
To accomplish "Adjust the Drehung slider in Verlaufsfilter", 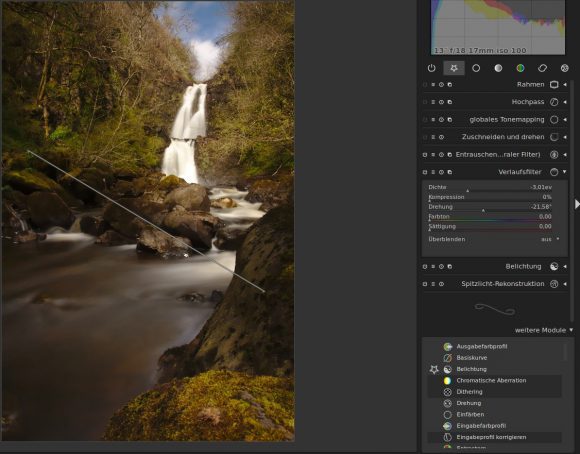I will click(x=490, y=208).
